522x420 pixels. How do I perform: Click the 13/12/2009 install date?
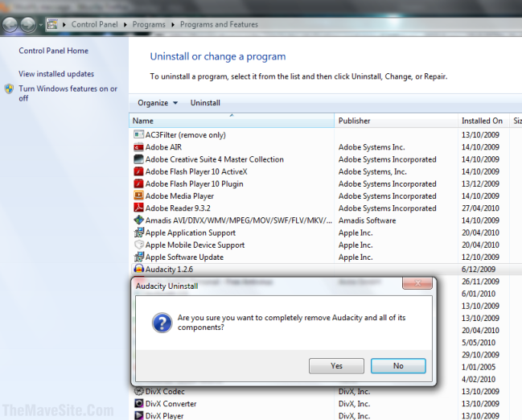[x=480, y=184]
